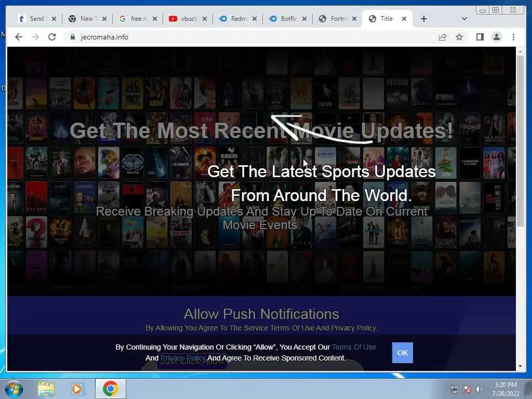The image size is (532, 399).
Task: Open the Chrome three-dot menu
Action: point(513,37)
